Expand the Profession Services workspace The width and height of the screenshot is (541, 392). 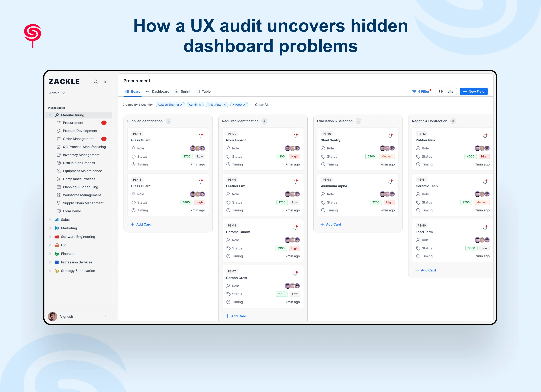[50, 262]
